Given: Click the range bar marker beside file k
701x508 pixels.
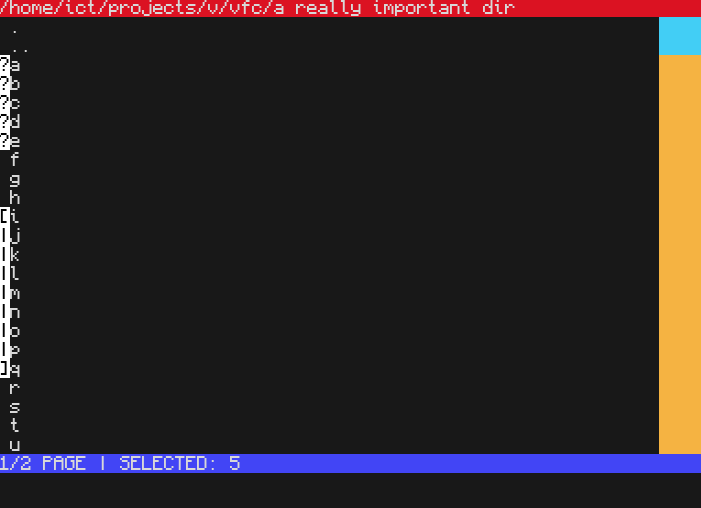Looking at the screenshot, I should point(5,254).
